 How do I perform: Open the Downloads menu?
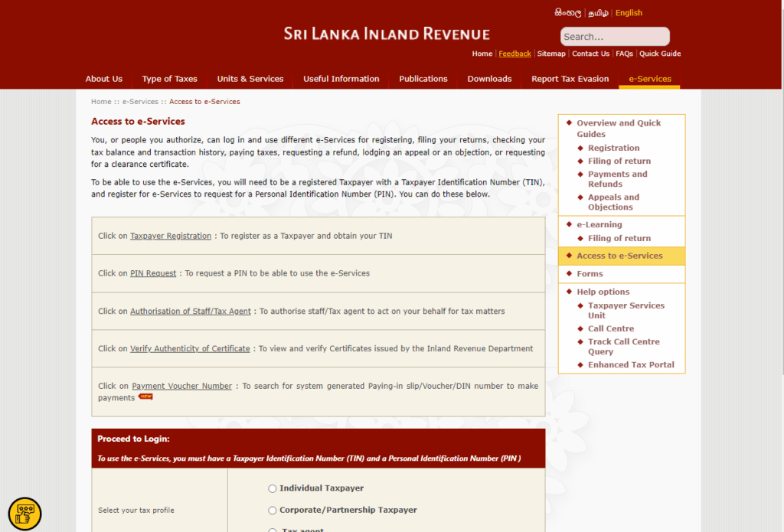point(489,79)
